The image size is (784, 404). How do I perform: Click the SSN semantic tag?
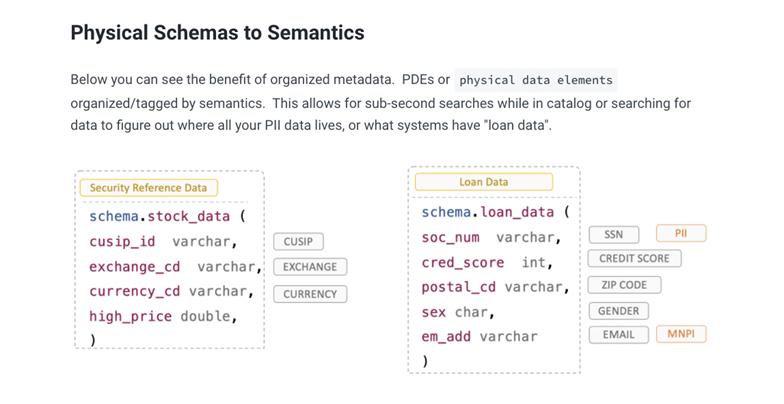[613, 234]
